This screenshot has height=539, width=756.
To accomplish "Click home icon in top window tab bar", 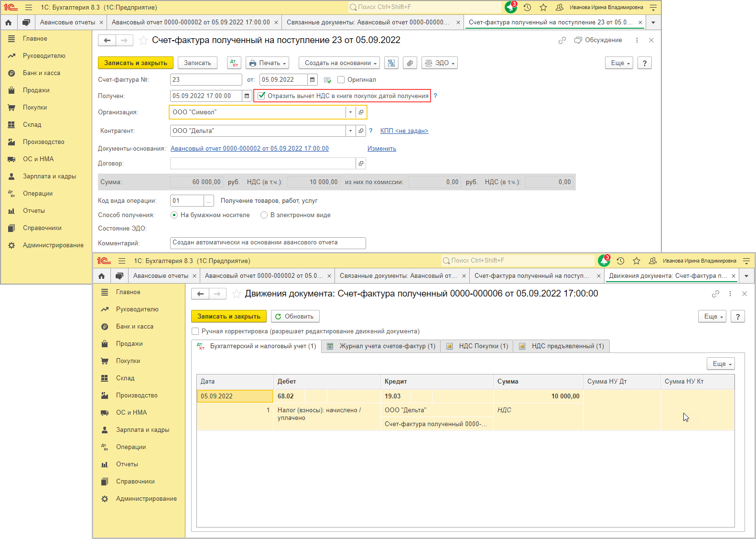I will (9, 22).
